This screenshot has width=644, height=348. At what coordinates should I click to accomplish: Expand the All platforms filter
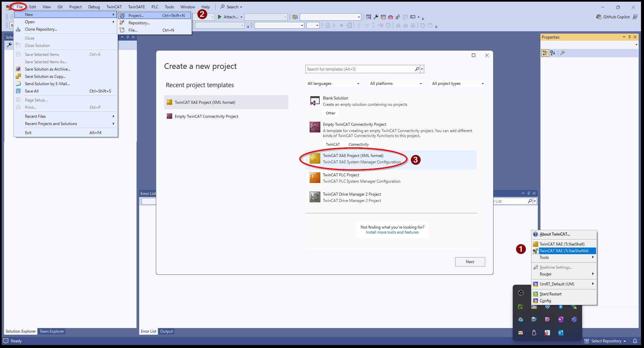coord(396,84)
